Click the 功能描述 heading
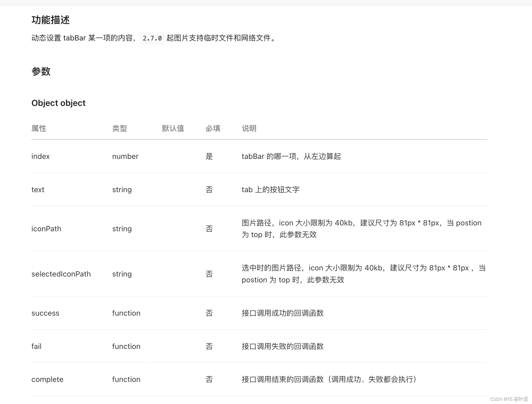532x404 pixels. 51,20
